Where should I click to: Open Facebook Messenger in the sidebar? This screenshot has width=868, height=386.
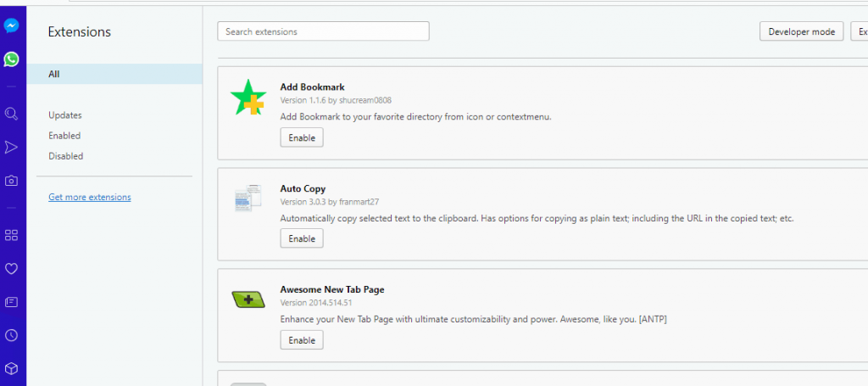point(11,26)
